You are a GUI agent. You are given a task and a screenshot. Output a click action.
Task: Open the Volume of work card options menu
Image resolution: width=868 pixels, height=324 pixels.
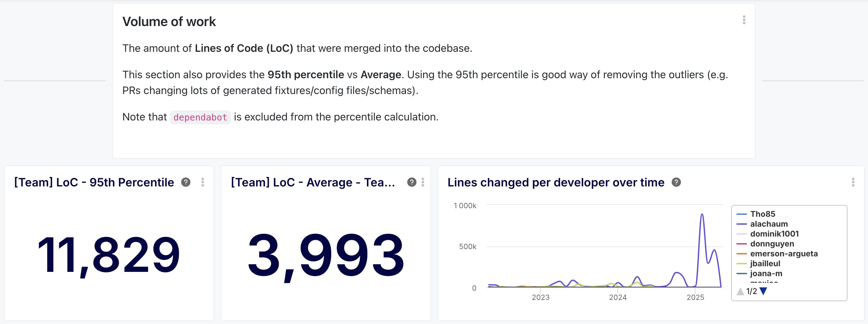pyautogui.click(x=744, y=20)
